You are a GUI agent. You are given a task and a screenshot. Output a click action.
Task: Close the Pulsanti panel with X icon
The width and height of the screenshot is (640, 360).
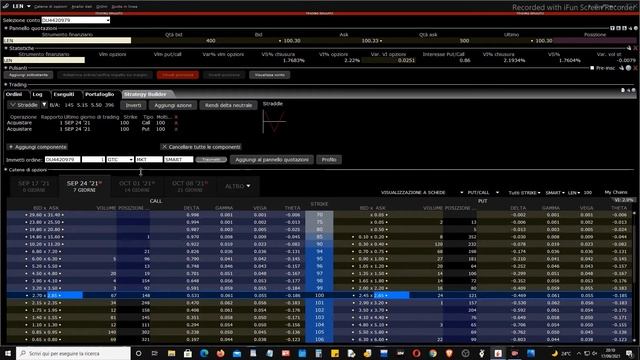[x=635, y=68]
